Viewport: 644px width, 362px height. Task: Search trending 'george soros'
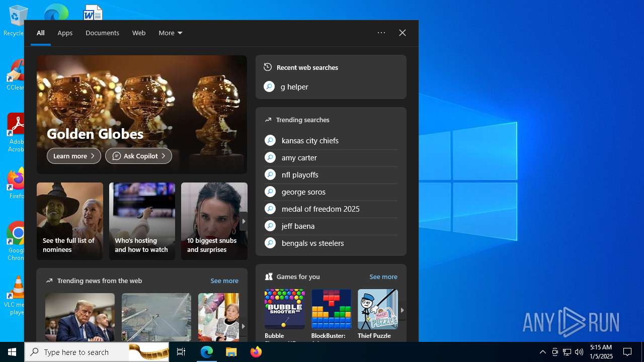pos(331,192)
